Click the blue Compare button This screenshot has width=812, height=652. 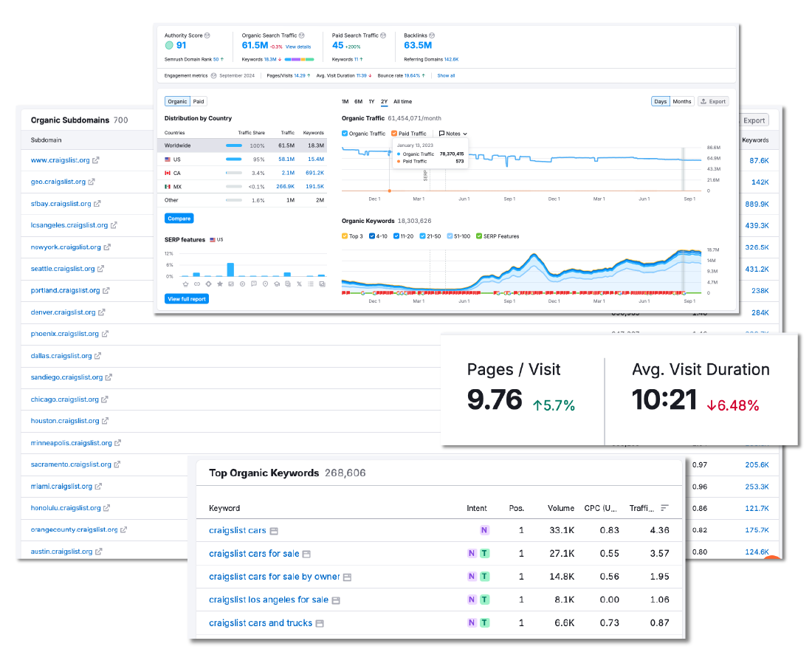[x=179, y=219]
